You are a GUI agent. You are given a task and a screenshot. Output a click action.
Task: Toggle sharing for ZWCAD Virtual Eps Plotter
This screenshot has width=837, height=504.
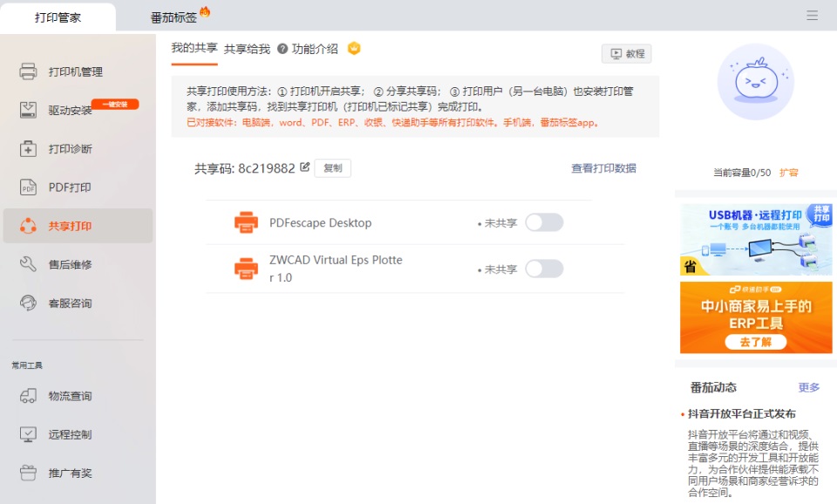tap(544, 269)
